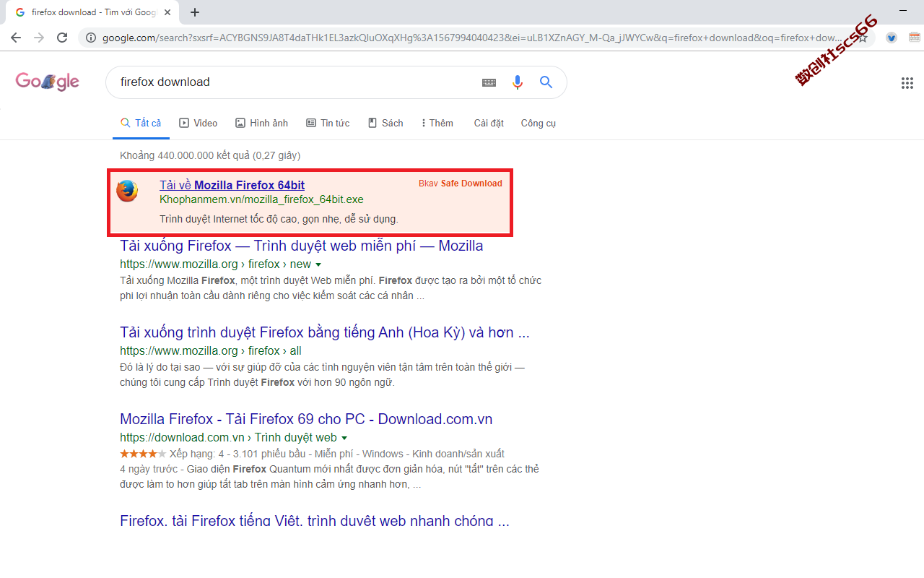Reload the current page
This screenshot has height=578, width=924.
tap(62, 38)
